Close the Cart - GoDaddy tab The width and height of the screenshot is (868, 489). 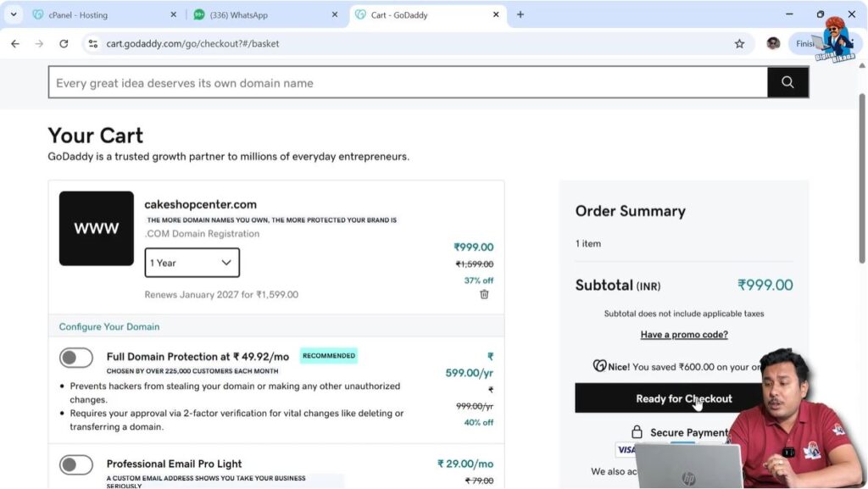coord(496,15)
